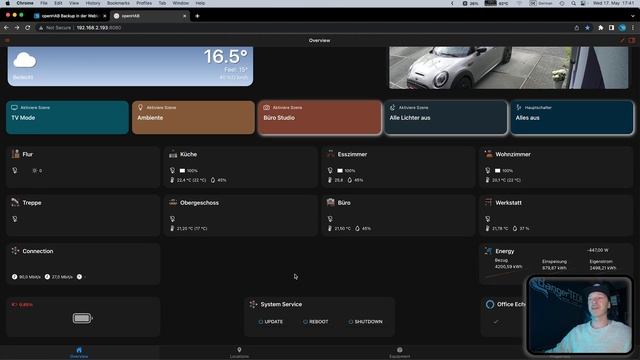Reload the page
The height and width of the screenshot is (360, 640).
click(27, 28)
